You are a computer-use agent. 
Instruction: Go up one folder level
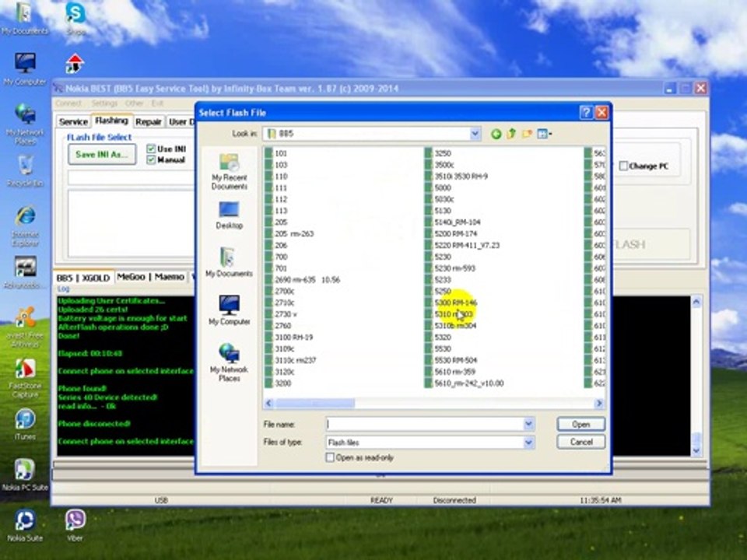[x=511, y=134]
